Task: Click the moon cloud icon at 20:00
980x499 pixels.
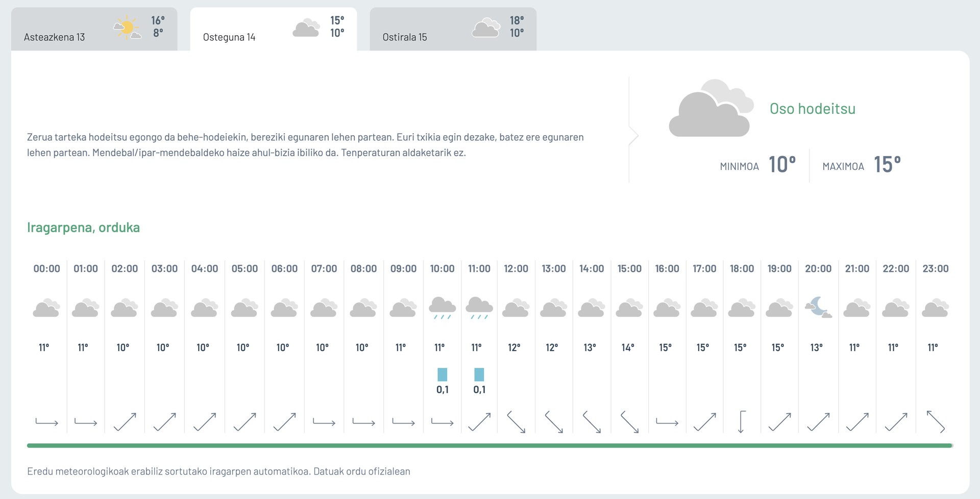Action: (818, 308)
